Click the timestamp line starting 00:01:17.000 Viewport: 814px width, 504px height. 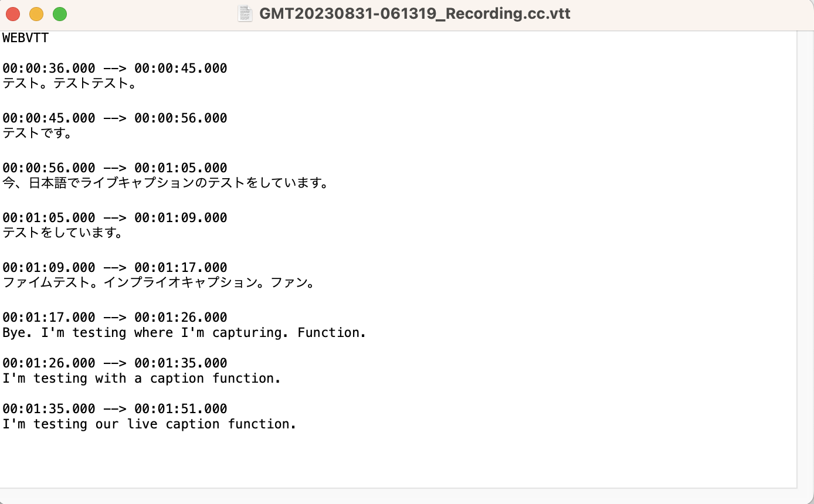[114, 318]
